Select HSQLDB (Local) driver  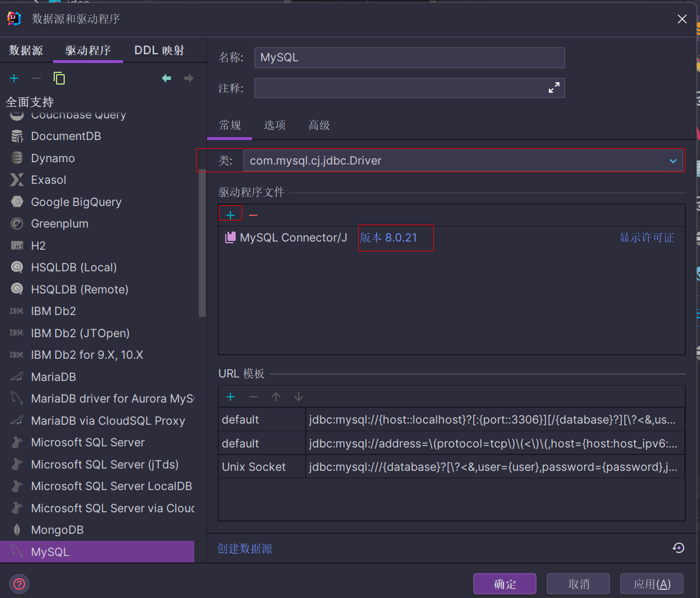pos(97,267)
